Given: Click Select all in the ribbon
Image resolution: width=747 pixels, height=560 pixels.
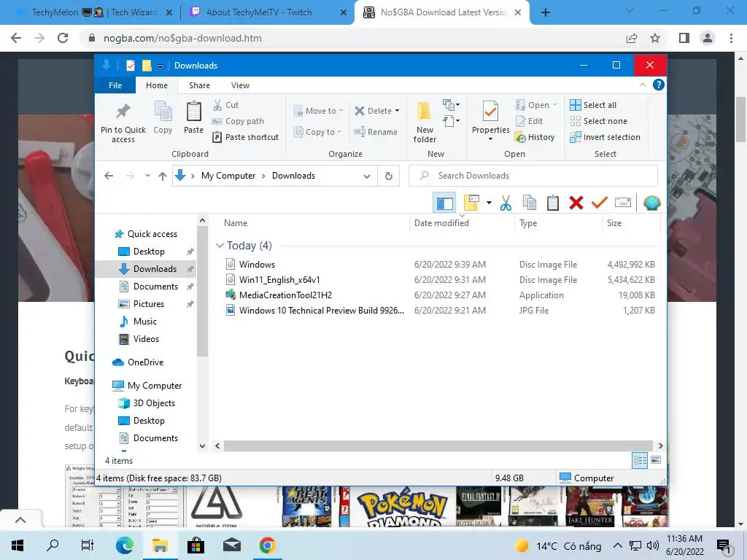Looking at the screenshot, I should pos(594,105).
